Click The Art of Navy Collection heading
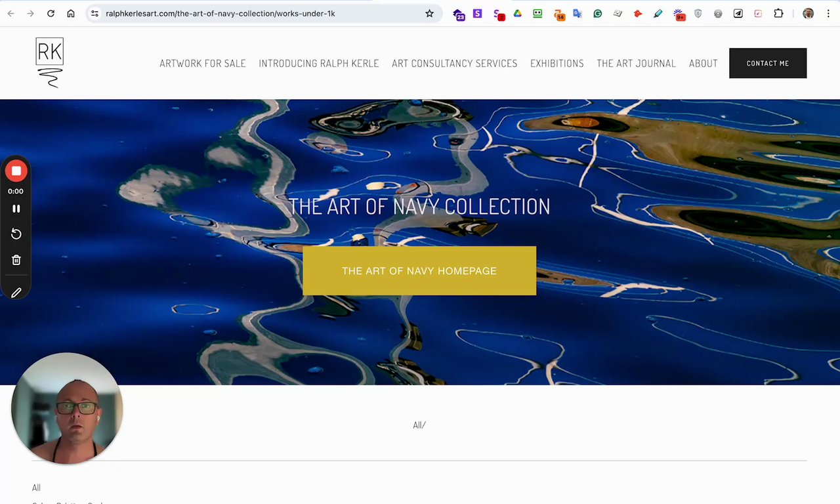Viewport: 840px width, 504px height. [419, 207]
